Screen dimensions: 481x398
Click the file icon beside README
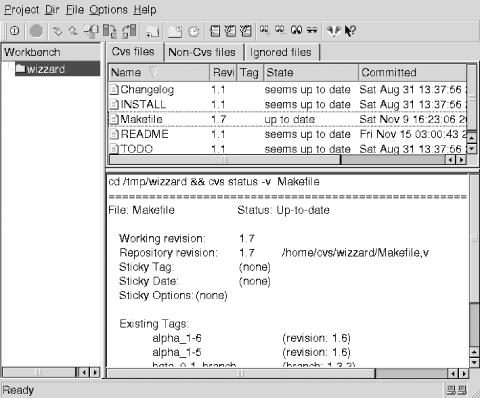[x=114, y=134]
